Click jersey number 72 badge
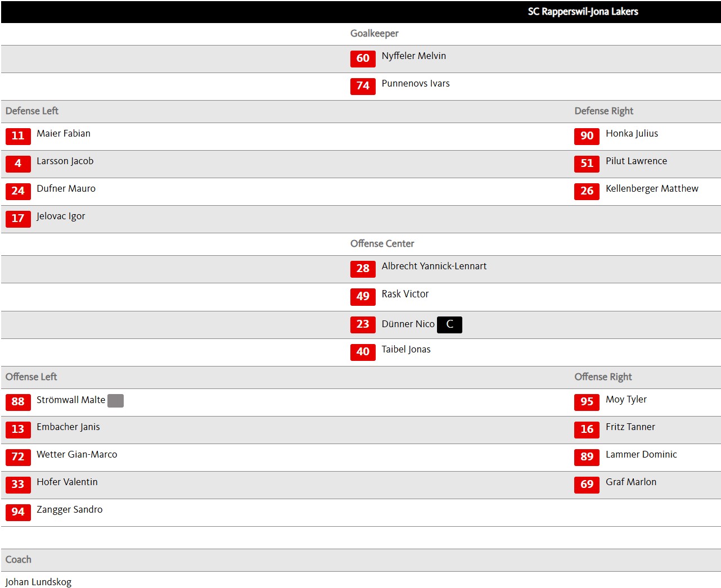 coord(18,457)
